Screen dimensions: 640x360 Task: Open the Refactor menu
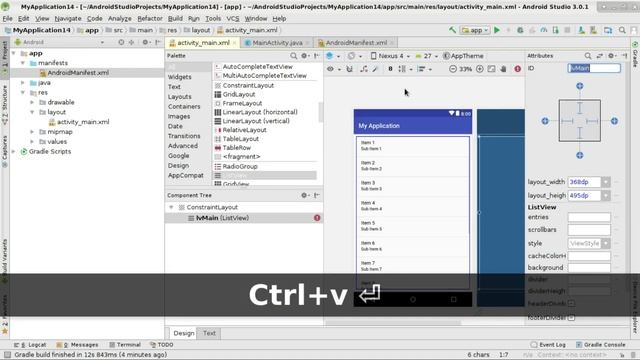click(149, 19)
